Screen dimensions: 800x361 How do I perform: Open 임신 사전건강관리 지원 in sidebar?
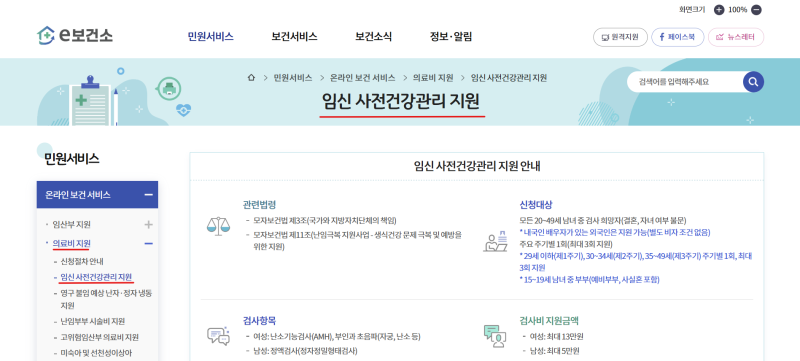coord(96,277)
